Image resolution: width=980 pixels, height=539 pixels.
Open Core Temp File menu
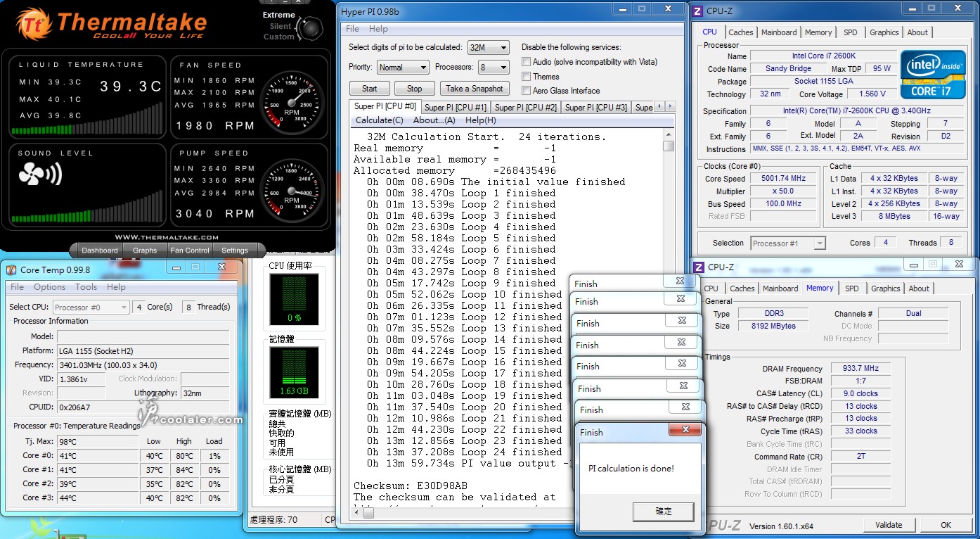(x=17, y=287)
